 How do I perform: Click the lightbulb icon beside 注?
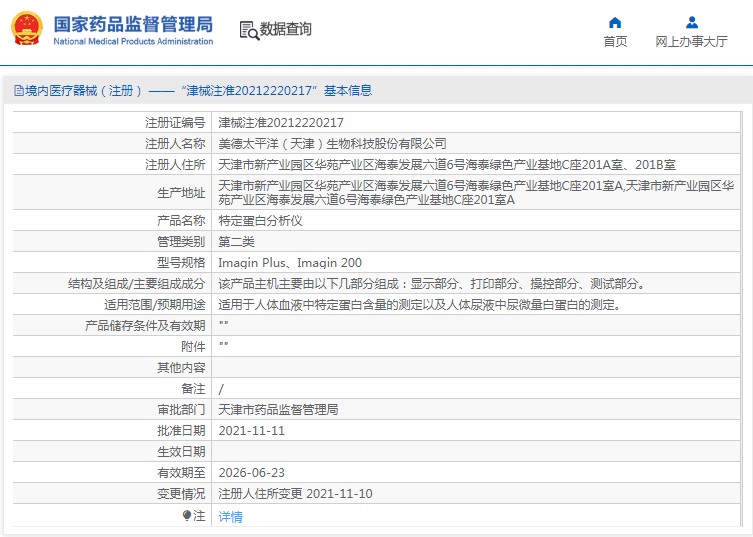click(187, 515)
